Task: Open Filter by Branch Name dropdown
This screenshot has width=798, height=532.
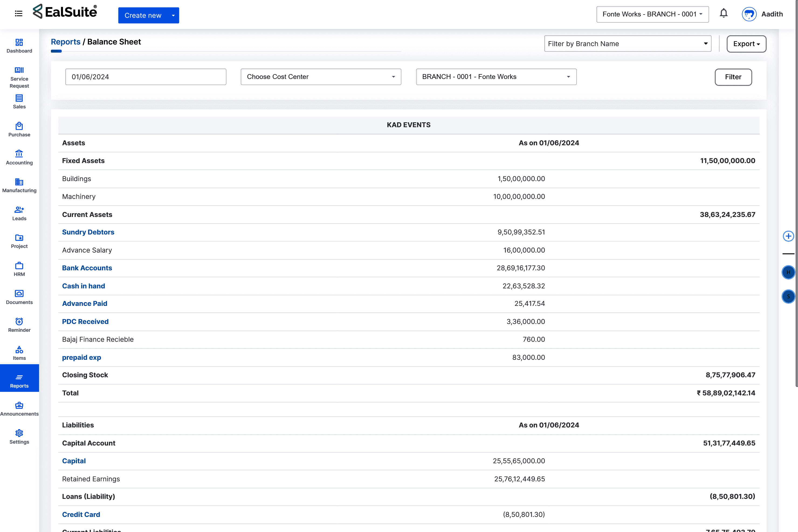Action: [x=627, y=44]
